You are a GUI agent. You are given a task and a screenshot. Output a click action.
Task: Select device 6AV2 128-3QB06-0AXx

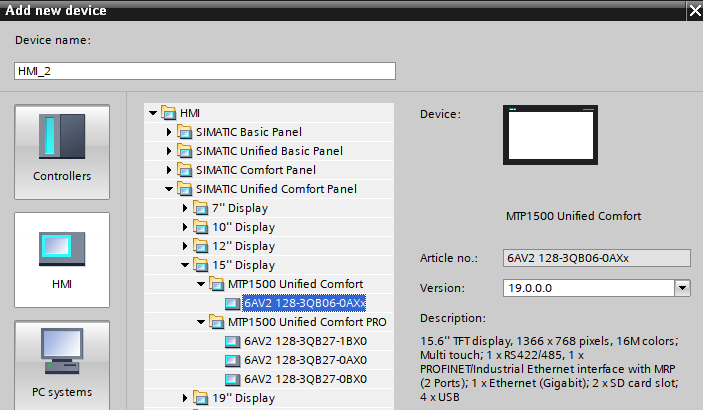(304, 303)
